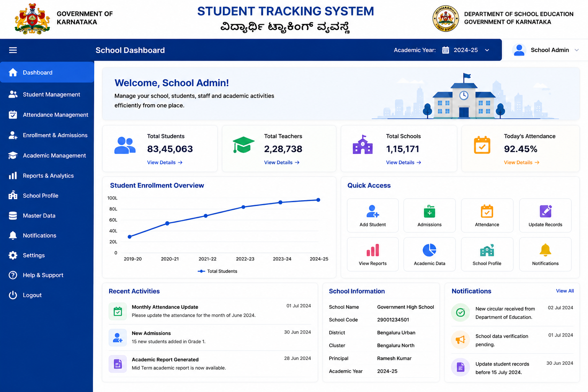View Details for Total Students
Image resolution: width=588 pixels, height=392 pixels.
pos(165,163)
